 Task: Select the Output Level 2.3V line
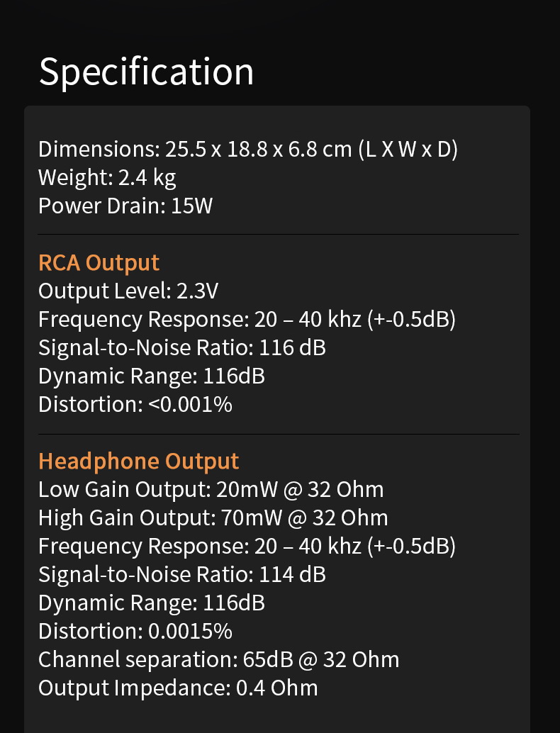128,291
